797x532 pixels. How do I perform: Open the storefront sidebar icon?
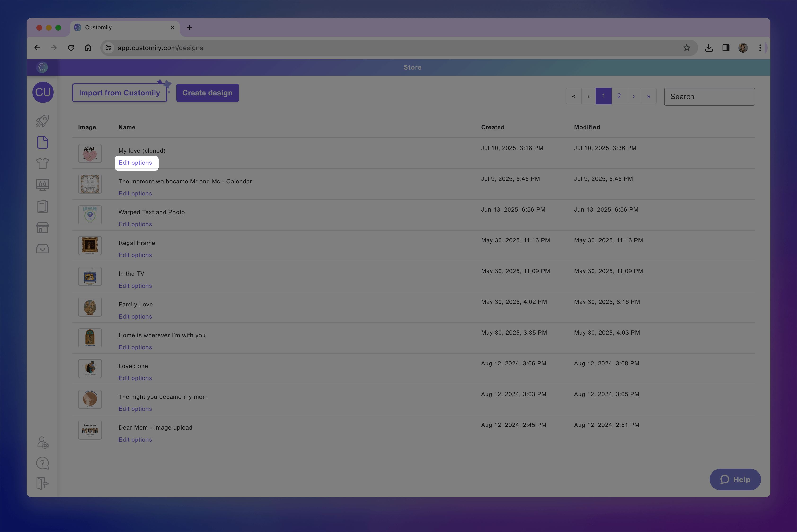pyautogui.click(x=42, y=228)
